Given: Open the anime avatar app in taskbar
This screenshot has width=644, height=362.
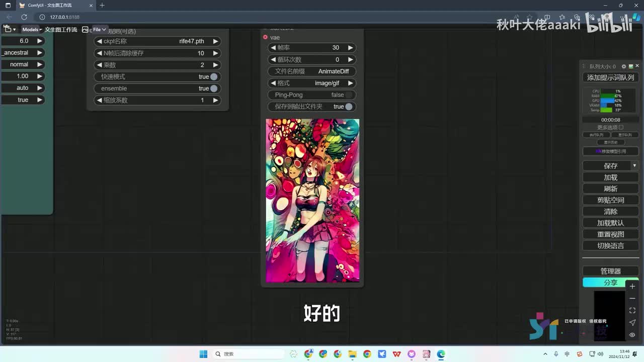Looking at the screenshot, I should pos(426,354).
